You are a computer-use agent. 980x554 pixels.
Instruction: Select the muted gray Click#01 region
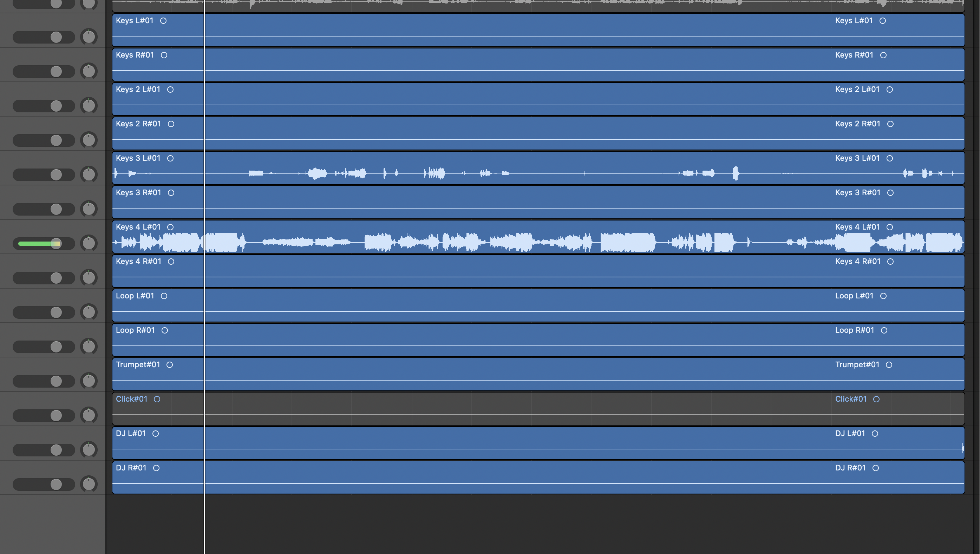[538, 409]
